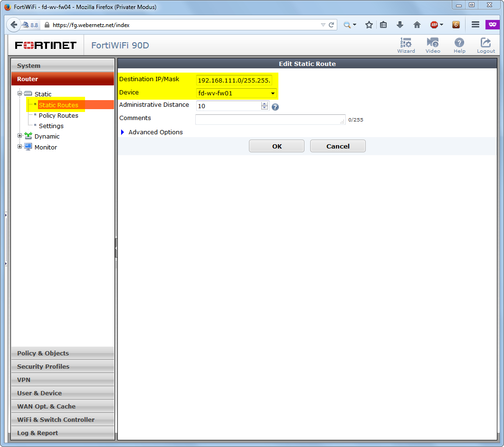Open the Device dropdown fd-wv-fw01
This screenshot has height=447, width=504.
pyautogui.click(x=236, y=93)
